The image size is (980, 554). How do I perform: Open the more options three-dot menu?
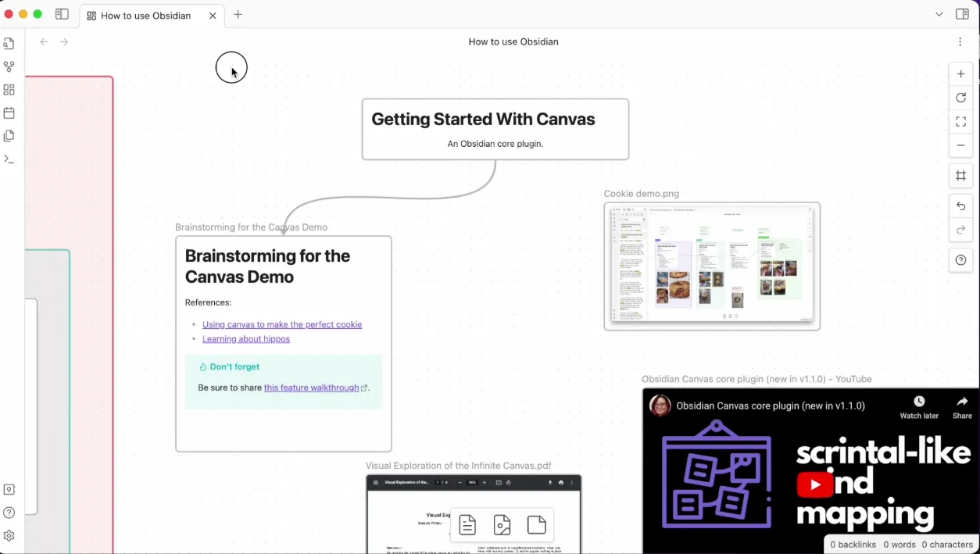pyautogui.click(x=960, y=41)
